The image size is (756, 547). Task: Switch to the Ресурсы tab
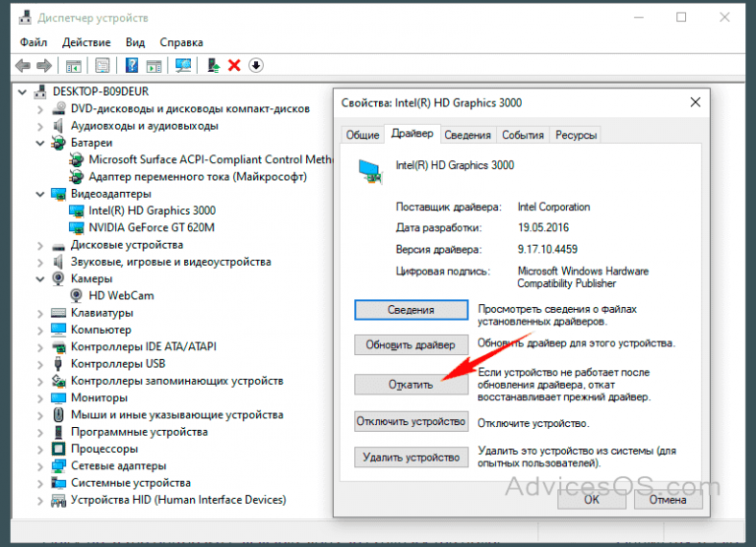(x=576, y=135)
